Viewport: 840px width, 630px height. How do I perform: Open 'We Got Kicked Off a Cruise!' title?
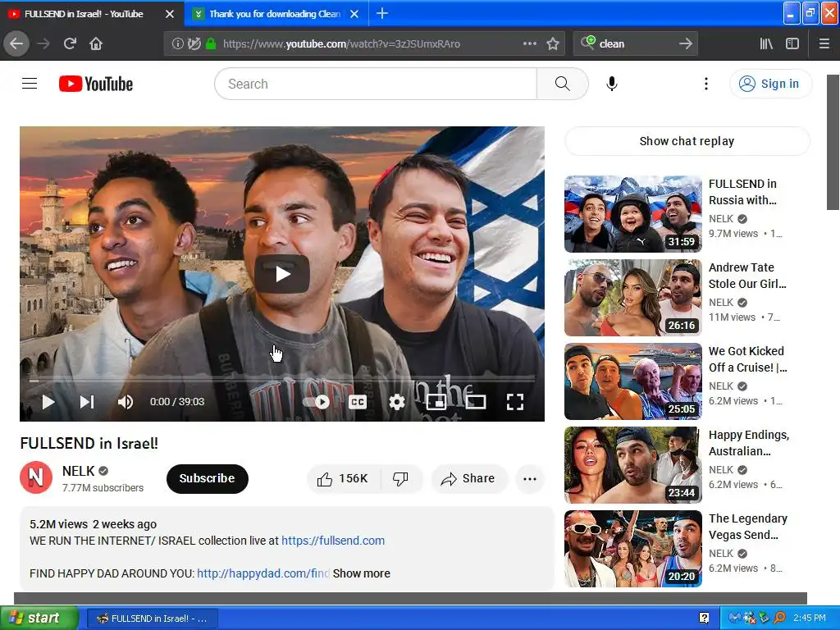point(747,359)
